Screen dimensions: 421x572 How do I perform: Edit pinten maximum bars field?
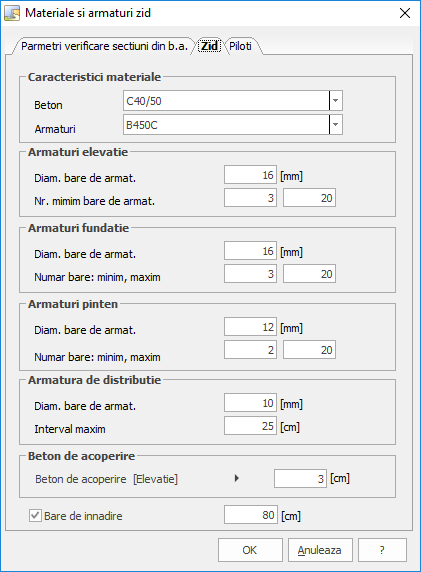(x=309, y=349)
